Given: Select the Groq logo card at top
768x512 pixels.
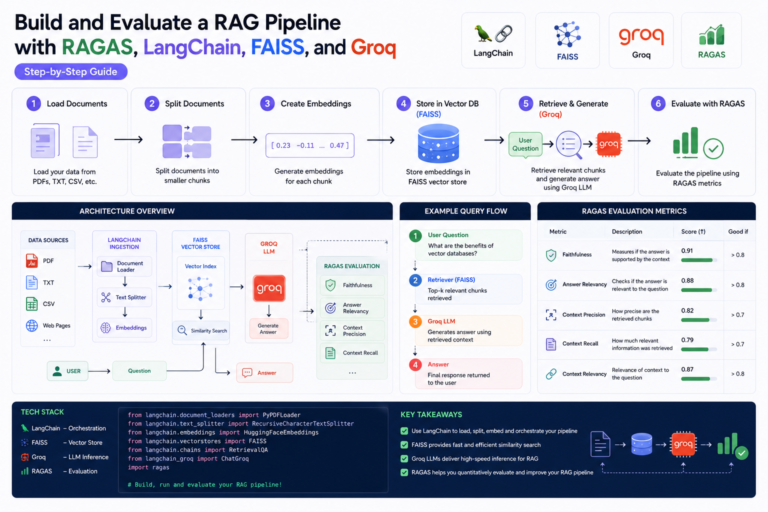Looking at the screenshot, I should tap(641, 40).
